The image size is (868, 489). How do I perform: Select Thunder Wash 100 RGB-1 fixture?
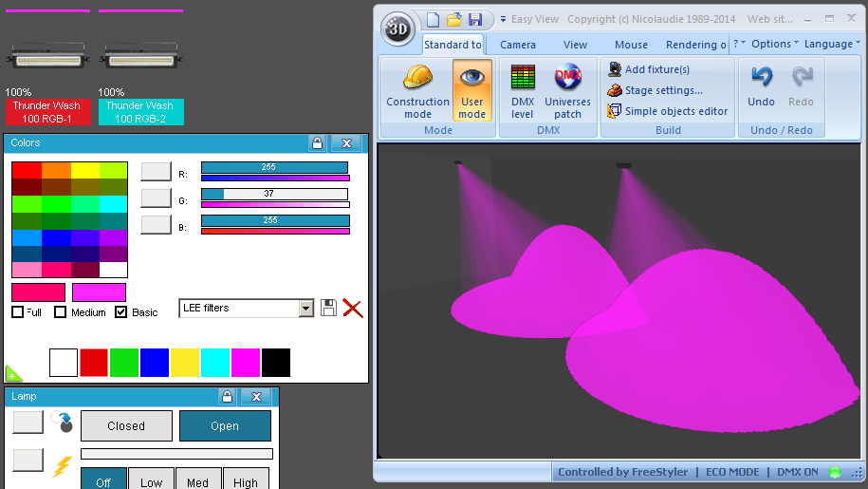(x=47, y=112)
